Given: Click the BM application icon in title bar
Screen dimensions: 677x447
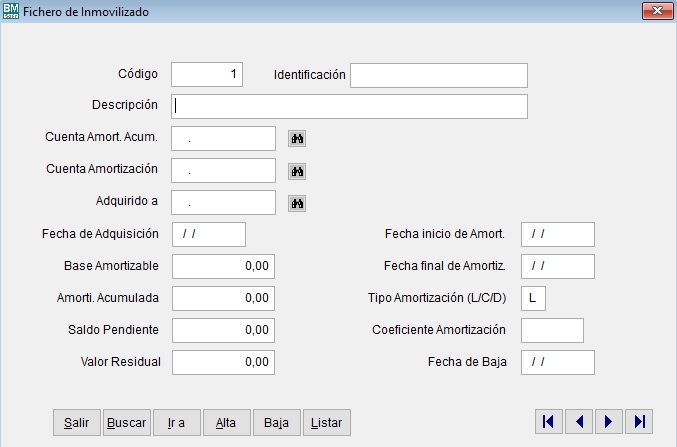Looking at the screenshot, I should coord(11,12).
